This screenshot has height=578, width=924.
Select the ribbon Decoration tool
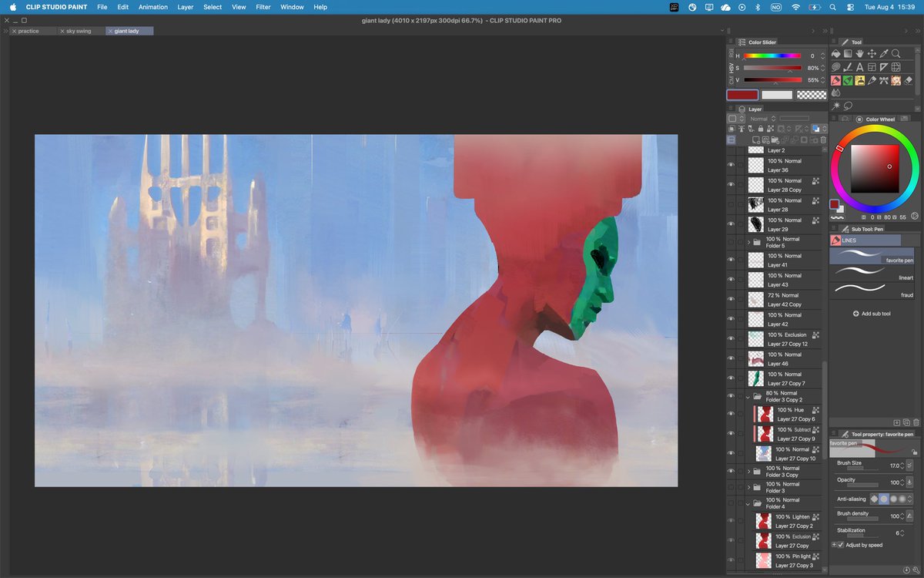[x=884, y=80]
